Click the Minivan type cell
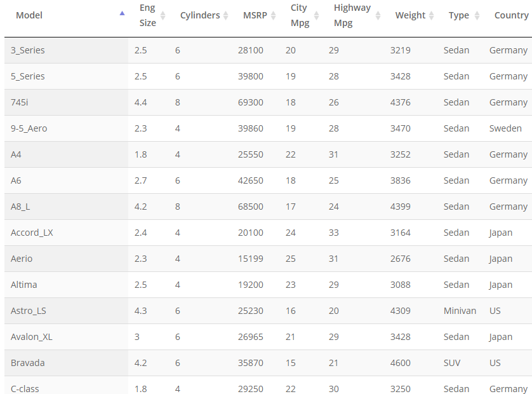The image size is (532, 394). 460,311
